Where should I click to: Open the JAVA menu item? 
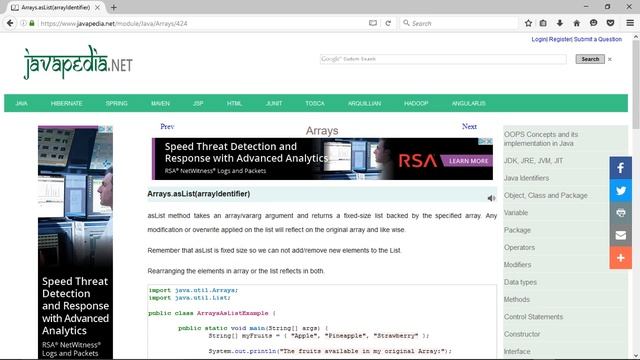coord(21,103)
